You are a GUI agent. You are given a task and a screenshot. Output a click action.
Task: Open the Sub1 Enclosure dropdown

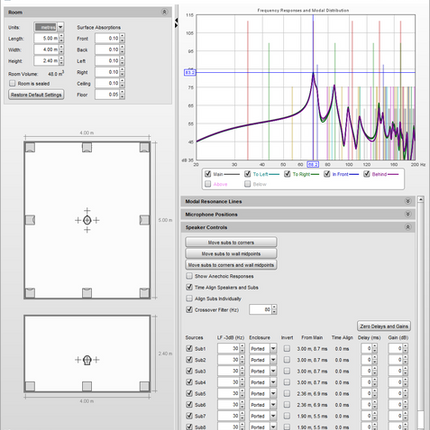[273, 349]
